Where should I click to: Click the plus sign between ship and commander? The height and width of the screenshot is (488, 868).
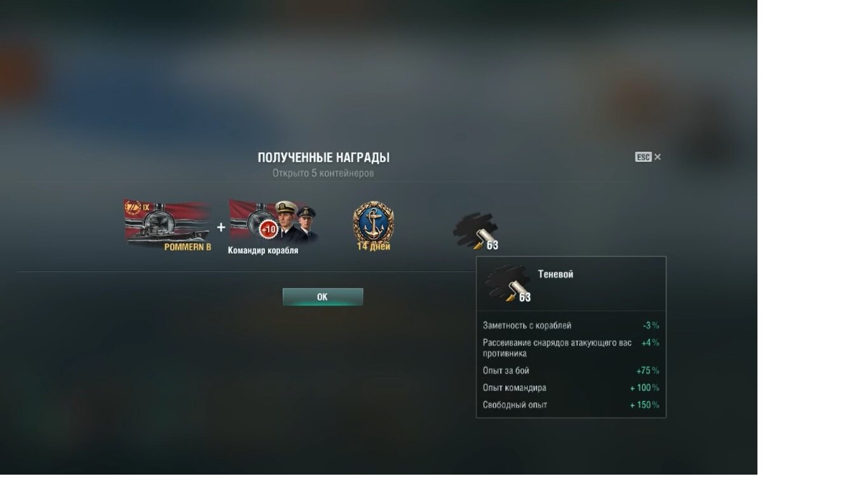click(220, 227)
